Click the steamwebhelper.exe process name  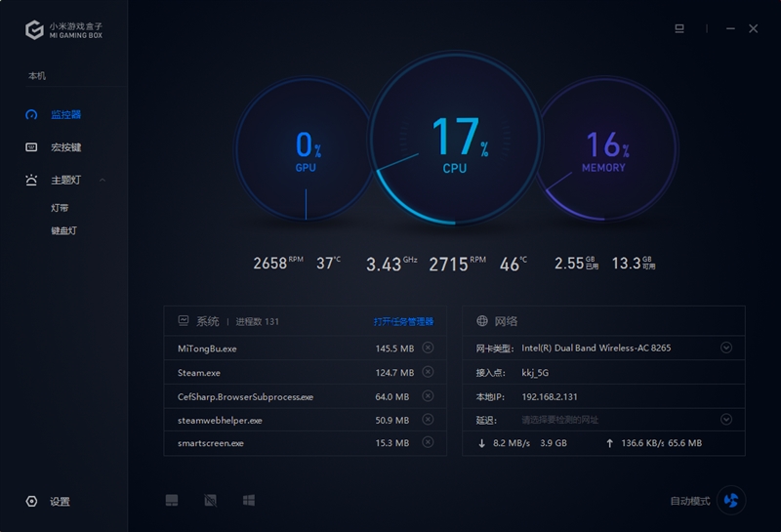[220, 421]
